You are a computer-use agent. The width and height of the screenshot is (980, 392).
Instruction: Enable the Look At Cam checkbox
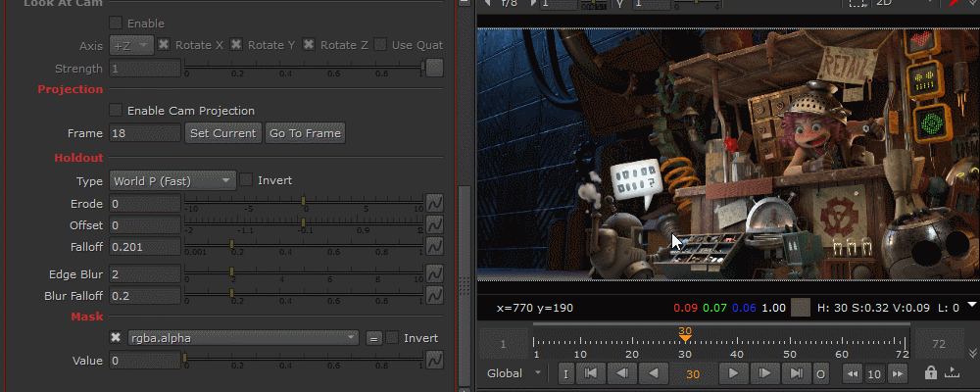[x=116, y=24]
